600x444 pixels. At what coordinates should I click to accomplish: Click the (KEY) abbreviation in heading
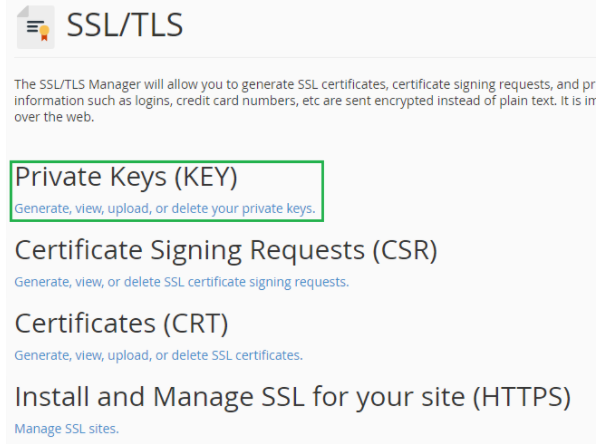(x=202, y=177)
